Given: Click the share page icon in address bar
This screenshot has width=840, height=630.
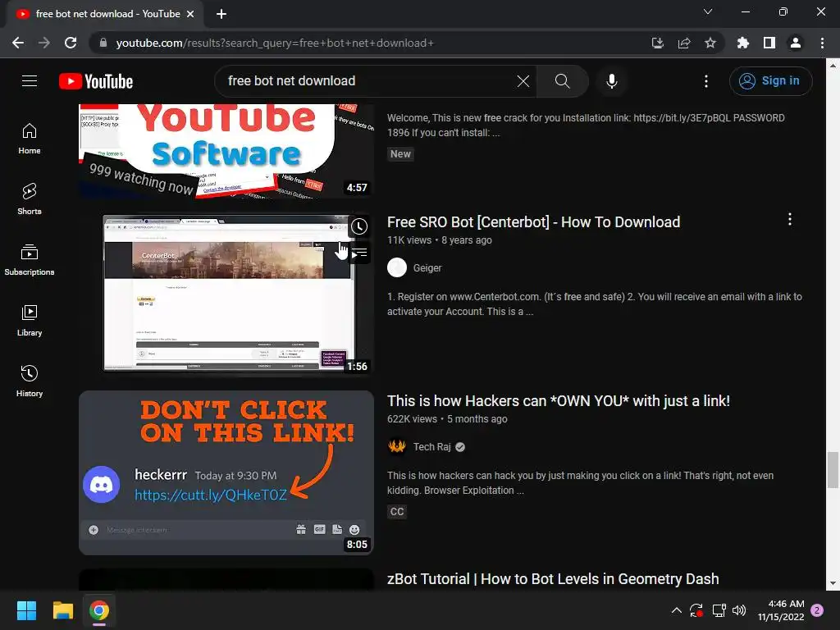Looking at the screenshot, I should [683, 43].
